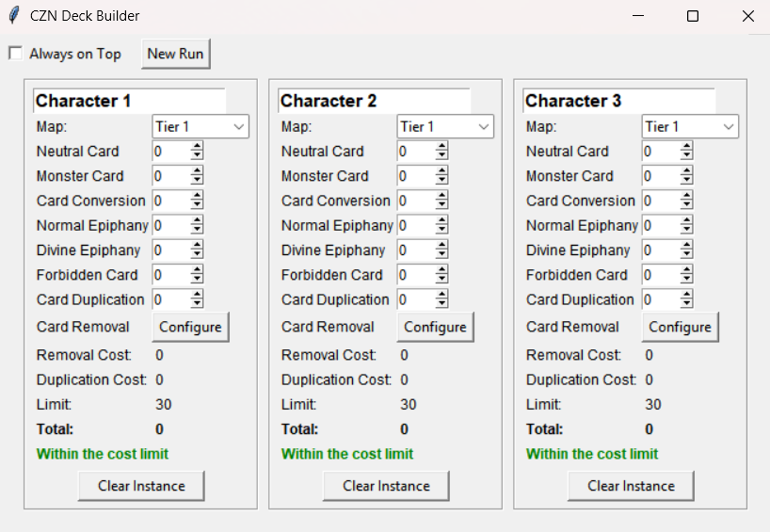Enable the Always on Top checkbox
Image resolution: width=770 pixels, height=532 pixels.
(x=16, y=53)
